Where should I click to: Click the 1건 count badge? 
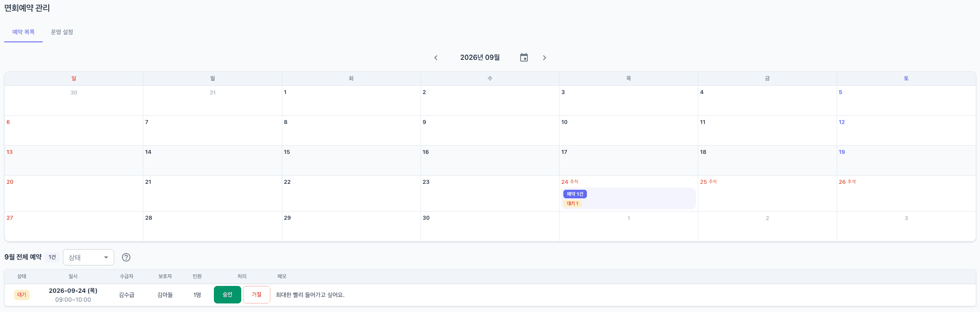[x=52, y=257]
